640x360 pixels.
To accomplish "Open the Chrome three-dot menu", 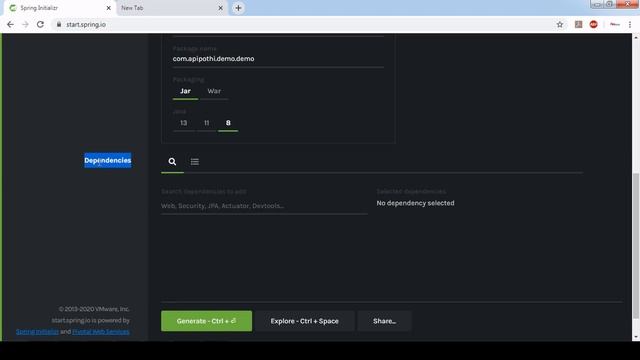I will pos(630,24).
